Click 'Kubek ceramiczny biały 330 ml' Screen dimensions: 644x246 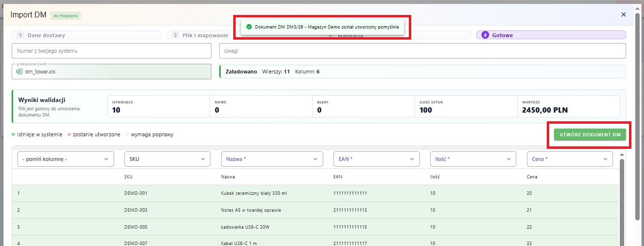pyautogui.click(x=254, y=193)
